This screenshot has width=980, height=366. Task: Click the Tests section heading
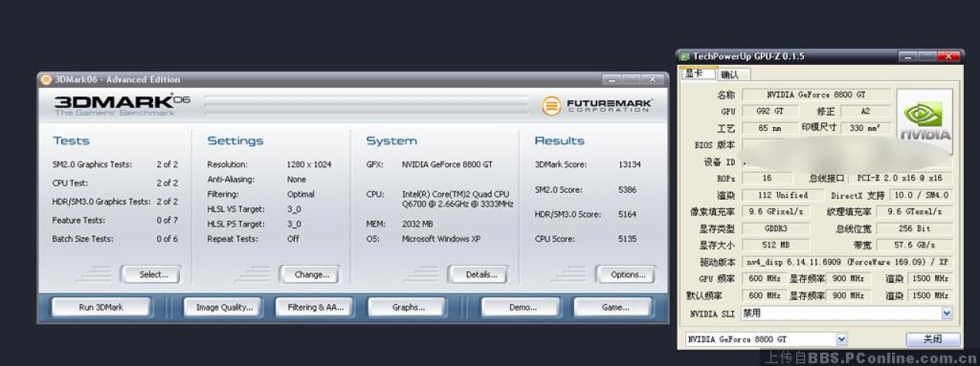coord(71,141)
